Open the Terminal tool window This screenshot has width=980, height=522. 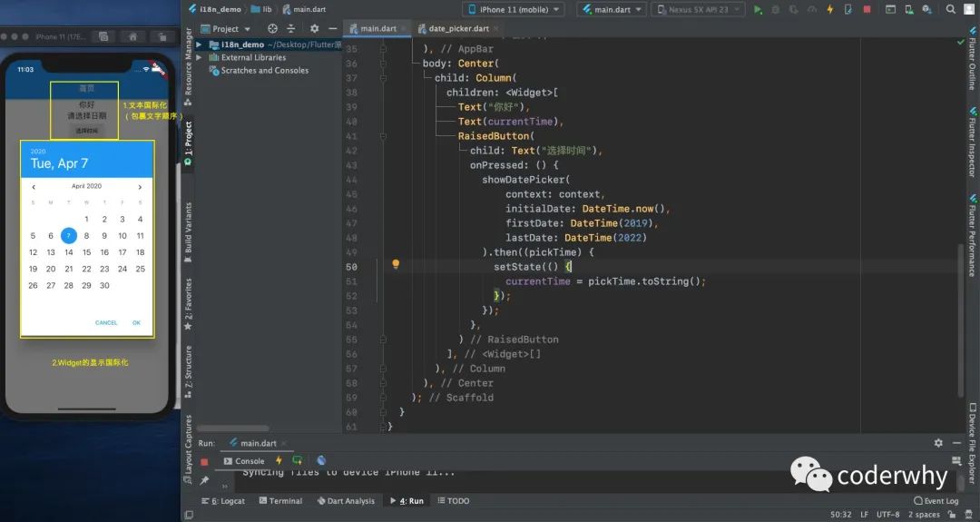tap(280, 501)
